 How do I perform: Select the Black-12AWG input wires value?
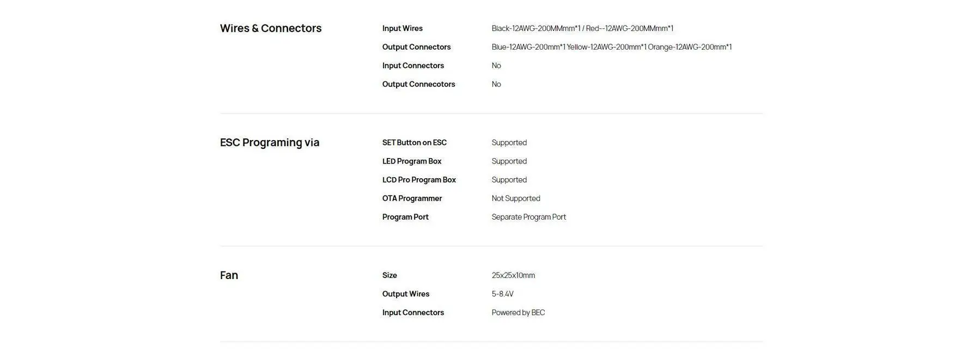click(582, 28)
